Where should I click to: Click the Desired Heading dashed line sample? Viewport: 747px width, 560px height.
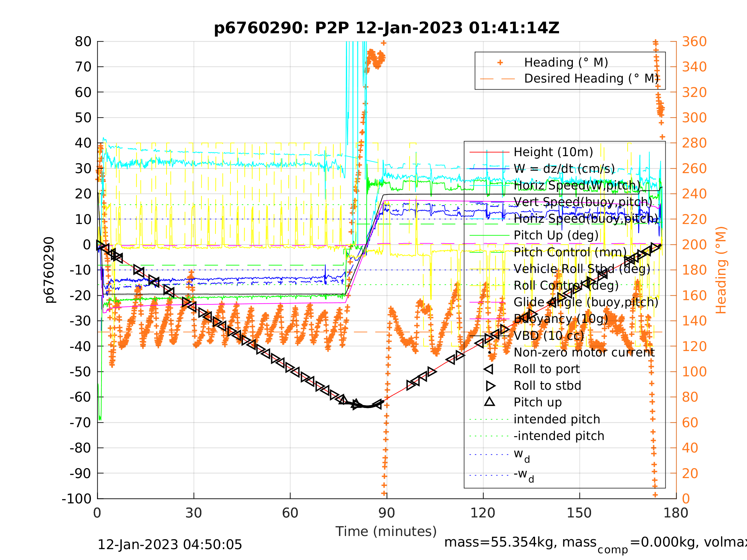pos(498,79)
